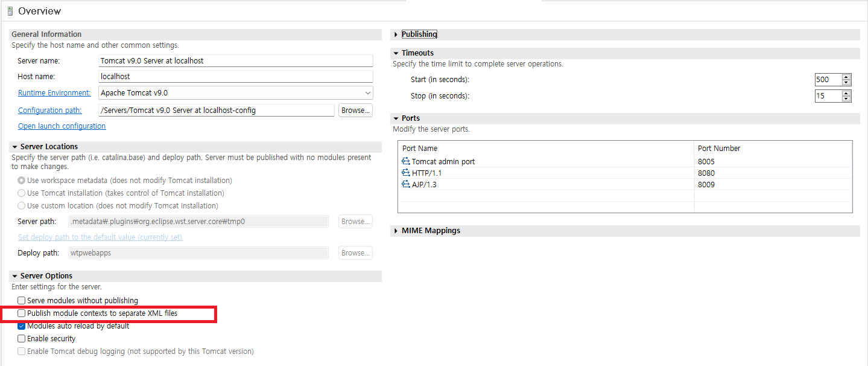Collapse the Server Options section
The height and width of the screenshot is (366, 868).
(x=14, y=276)
